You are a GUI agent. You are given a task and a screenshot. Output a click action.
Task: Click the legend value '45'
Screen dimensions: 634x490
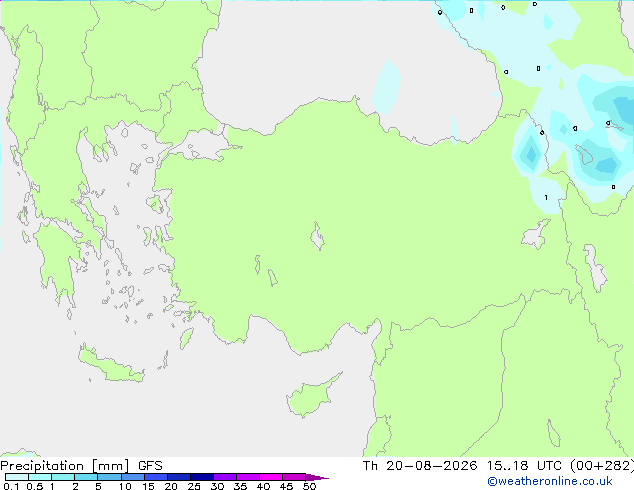pyautogui.click(x=286, y=486)
